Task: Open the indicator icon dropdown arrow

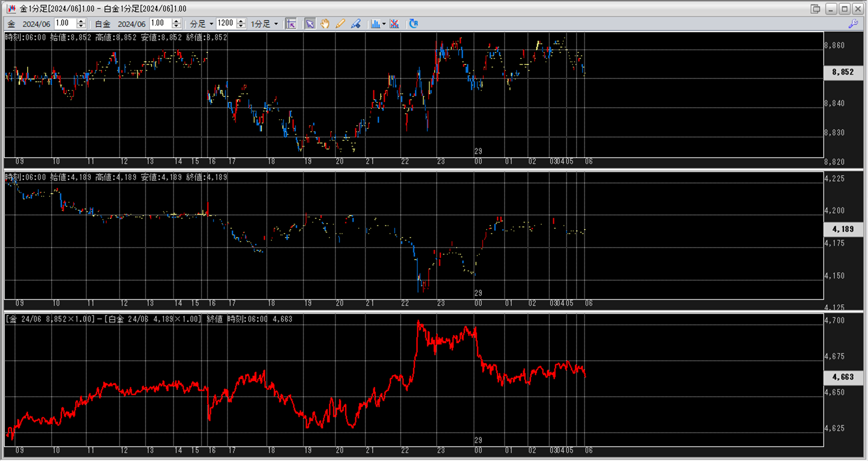Action: [384, 24]
